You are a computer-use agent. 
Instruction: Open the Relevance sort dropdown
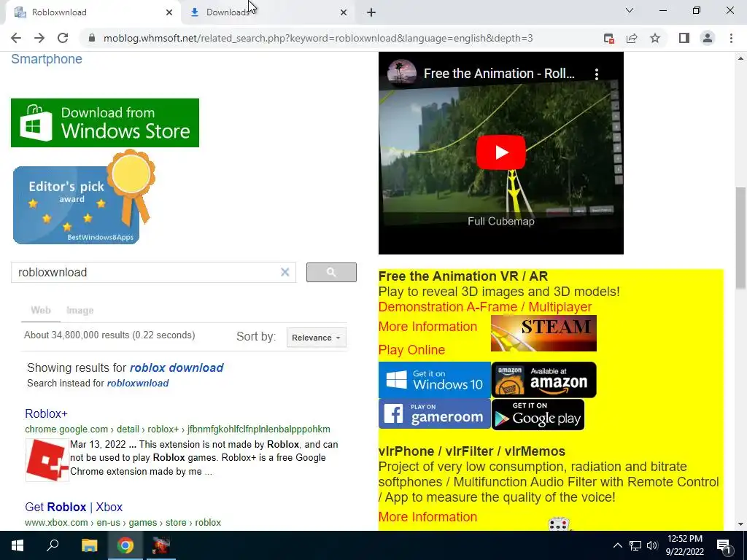click(x=317, y=338)
